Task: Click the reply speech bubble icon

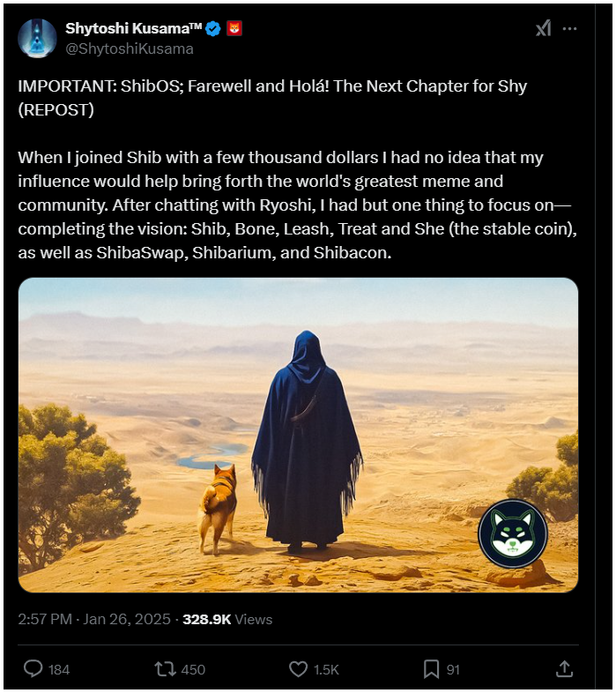Action: pos(33,668)
